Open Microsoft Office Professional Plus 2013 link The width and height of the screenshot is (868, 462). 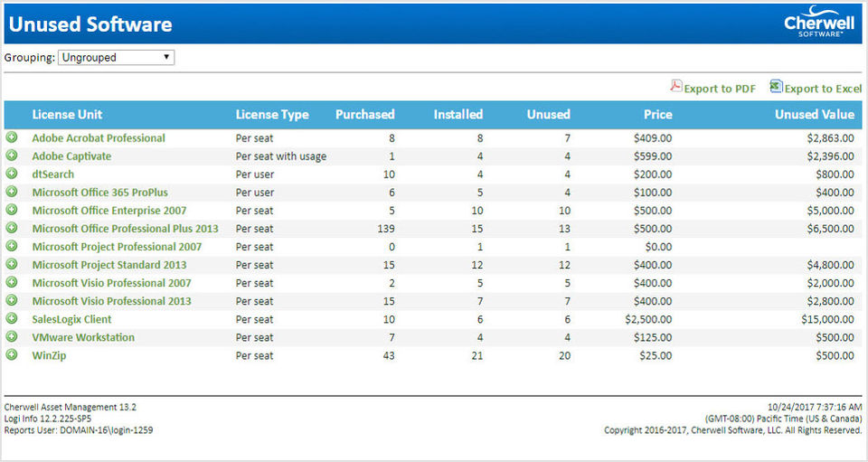pyautogui.click(x=125, y=229)
